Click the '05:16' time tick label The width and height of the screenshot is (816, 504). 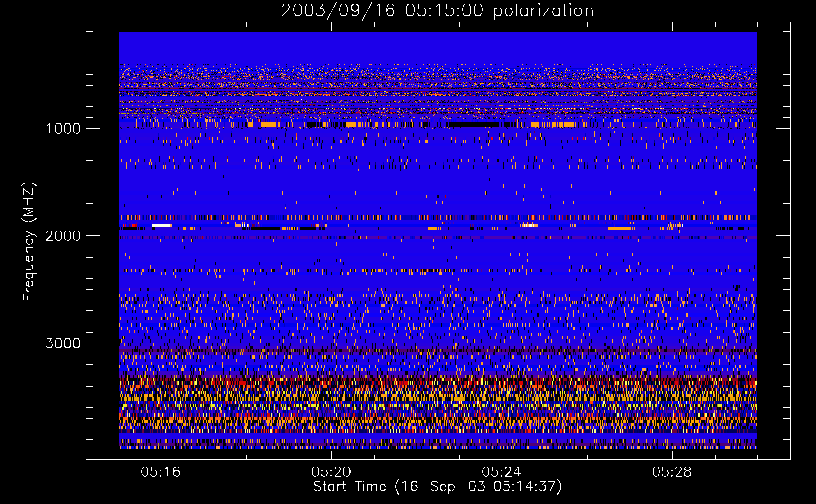pos(160,472)
